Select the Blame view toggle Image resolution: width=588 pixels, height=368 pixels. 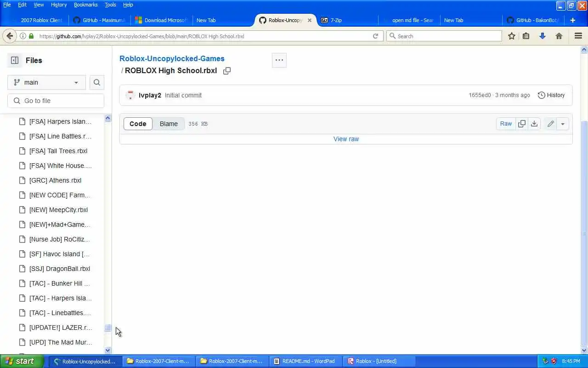click(x=169, y=124)
